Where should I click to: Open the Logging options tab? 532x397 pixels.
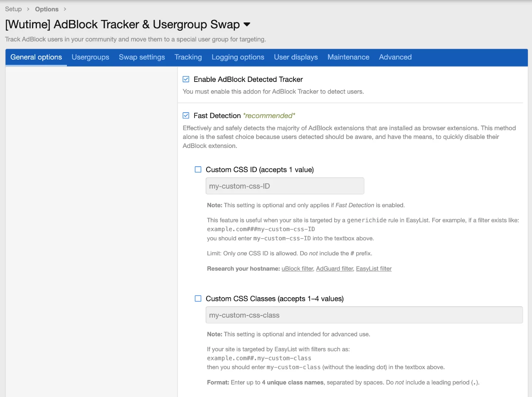238,57
